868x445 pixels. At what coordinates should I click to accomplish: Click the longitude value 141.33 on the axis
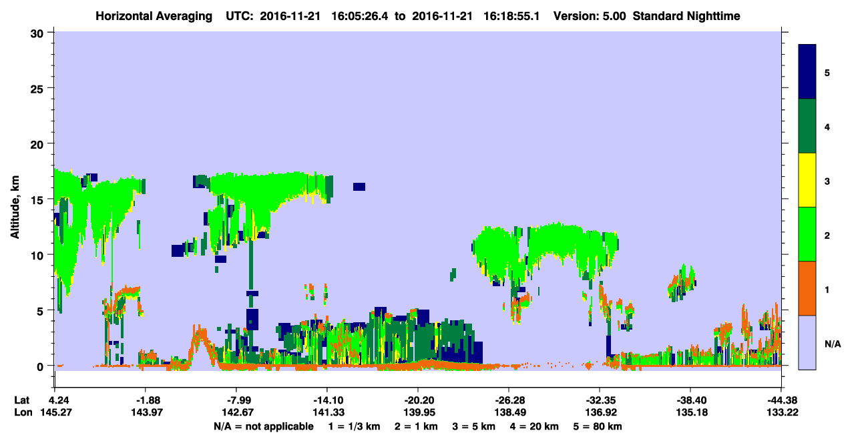pos(327,412)
